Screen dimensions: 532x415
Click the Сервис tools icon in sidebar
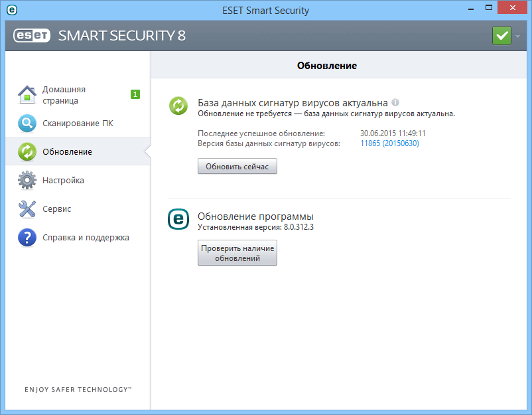pyautogui.click(x=27, y=208)
